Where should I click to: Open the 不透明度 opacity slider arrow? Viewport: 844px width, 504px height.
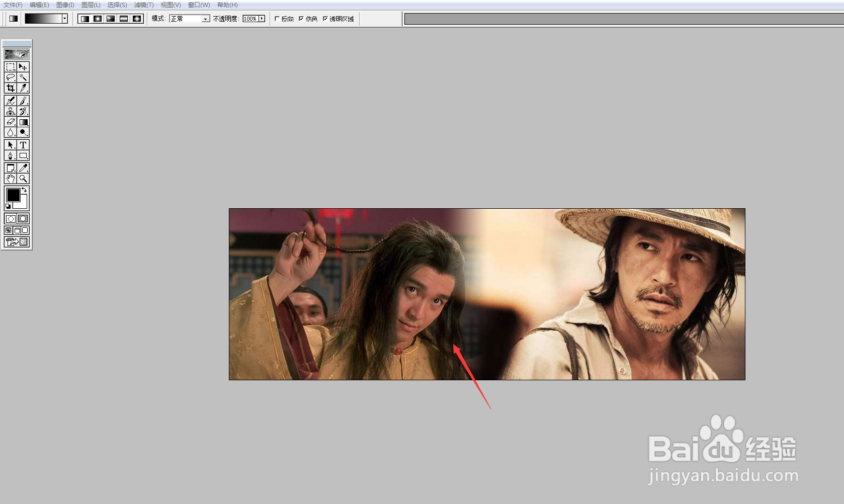point(262,19)
